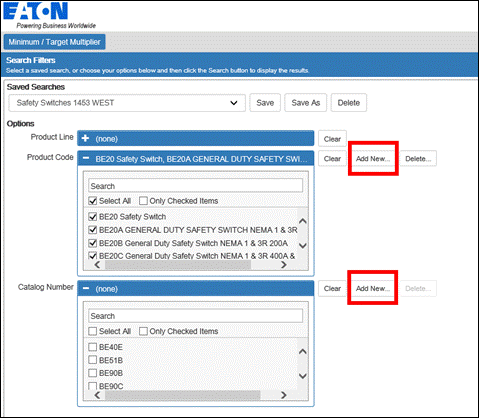Click the Catalog Number list left arrow

point(97,395)
